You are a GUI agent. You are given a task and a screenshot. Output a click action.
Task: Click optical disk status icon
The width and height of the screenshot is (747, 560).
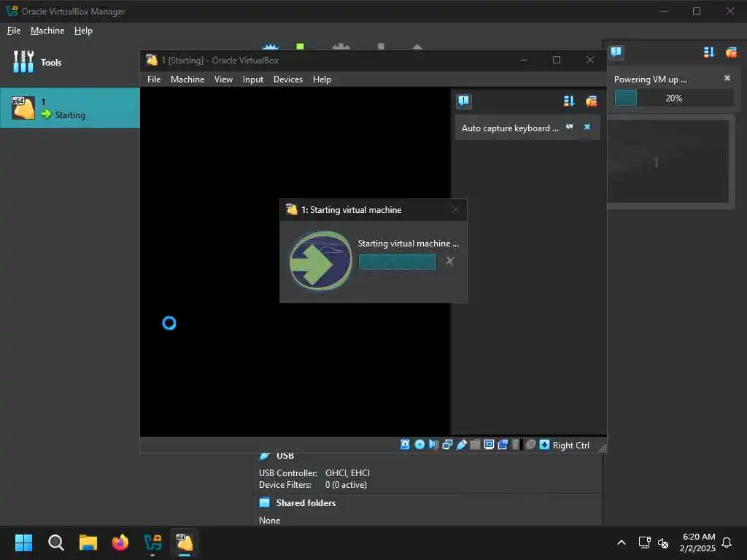[419, 444]
